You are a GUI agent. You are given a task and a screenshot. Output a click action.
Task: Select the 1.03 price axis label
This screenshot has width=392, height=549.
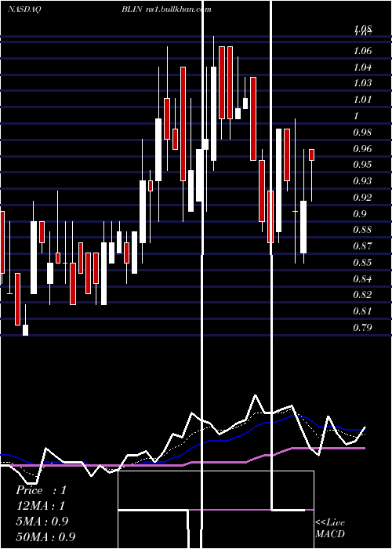(362, 83)
